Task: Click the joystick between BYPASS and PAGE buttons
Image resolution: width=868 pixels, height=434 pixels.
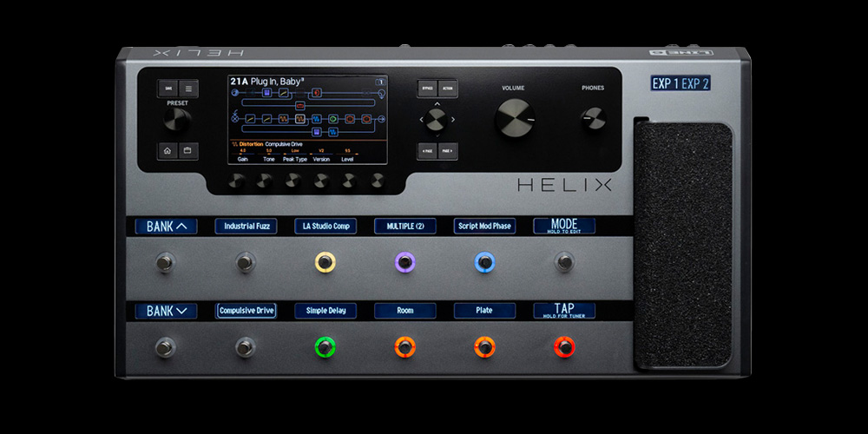Action: pyautogui.click(x=437, y=120)
